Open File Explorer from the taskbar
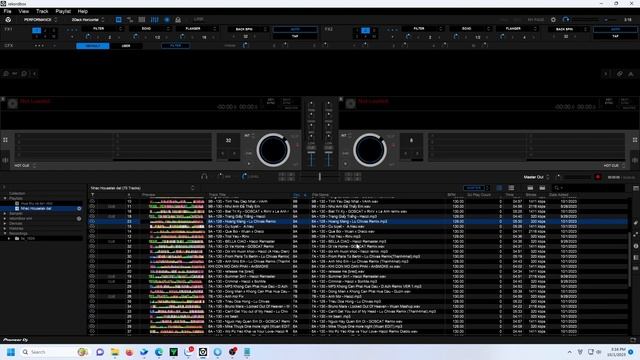 (x=115, y=352)
